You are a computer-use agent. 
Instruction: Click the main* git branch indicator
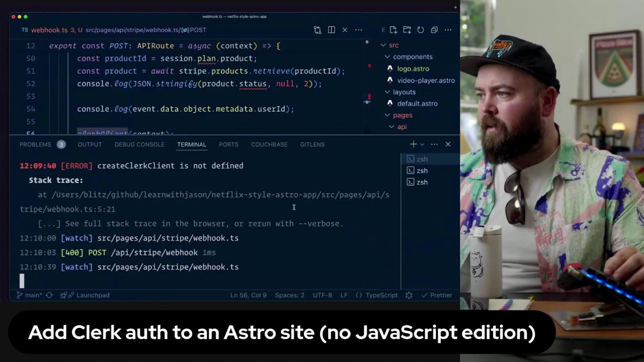tap(29, 295)
